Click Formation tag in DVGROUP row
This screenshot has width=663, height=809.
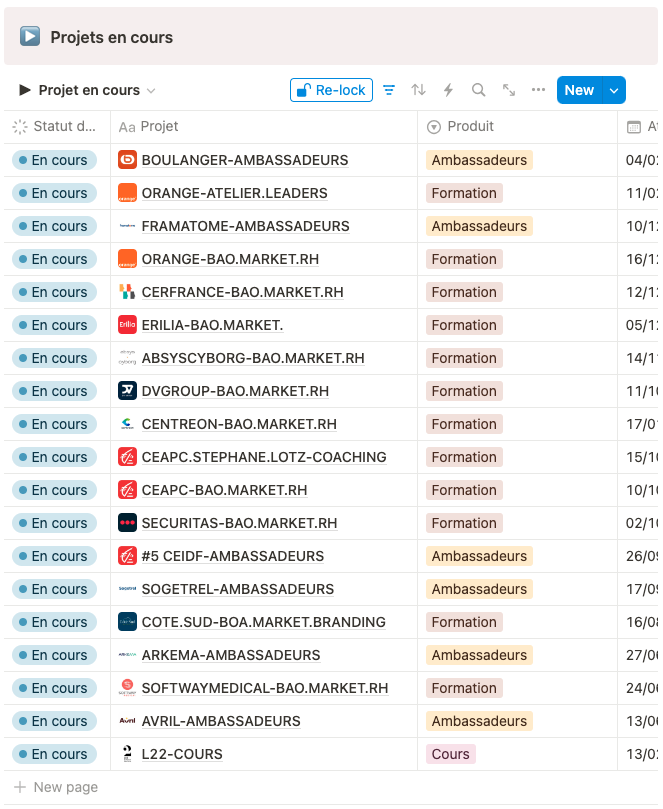point(464,391)
